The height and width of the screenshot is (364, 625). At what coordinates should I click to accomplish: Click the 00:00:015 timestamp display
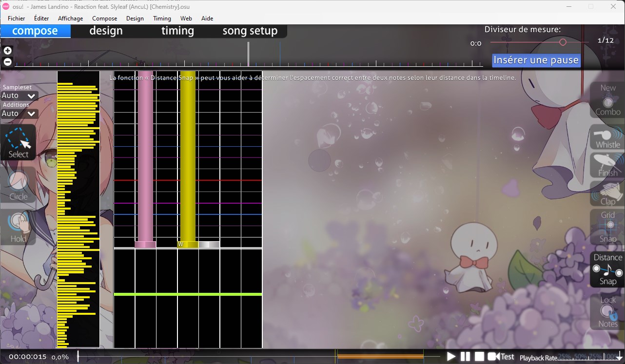pyautogui.click(x=28, y=357)
